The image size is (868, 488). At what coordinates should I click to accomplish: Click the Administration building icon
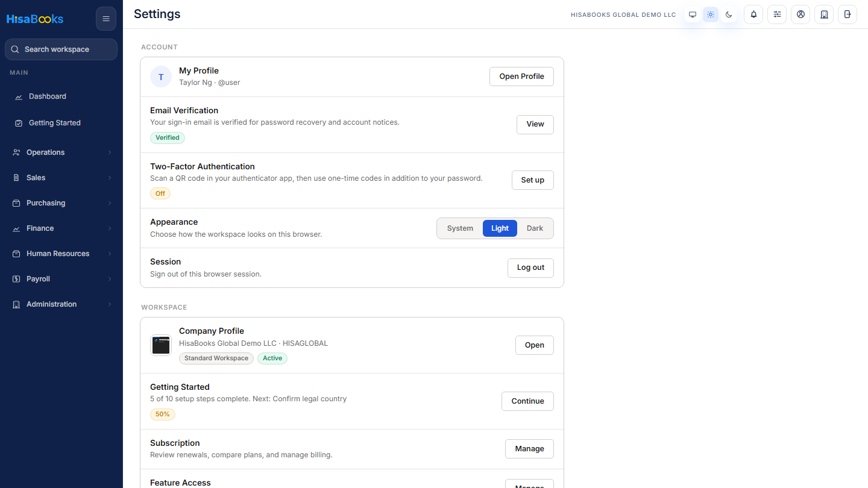tap(16, 304)
